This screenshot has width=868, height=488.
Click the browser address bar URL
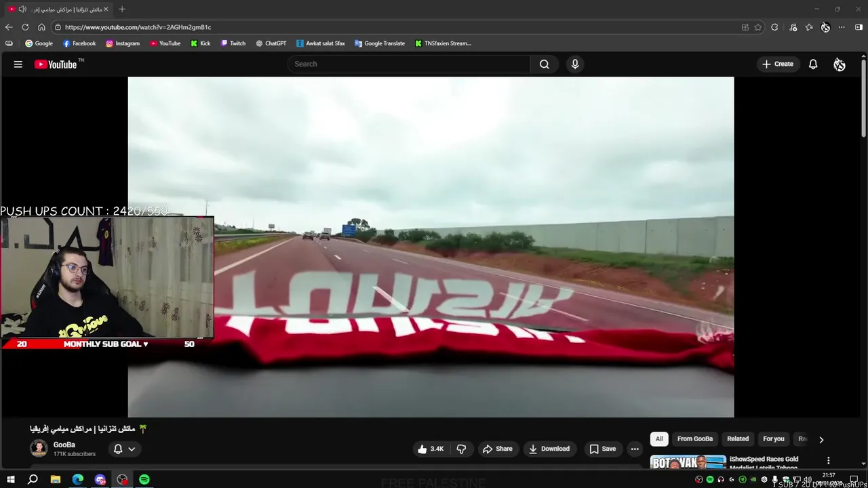tap(138, 27)
